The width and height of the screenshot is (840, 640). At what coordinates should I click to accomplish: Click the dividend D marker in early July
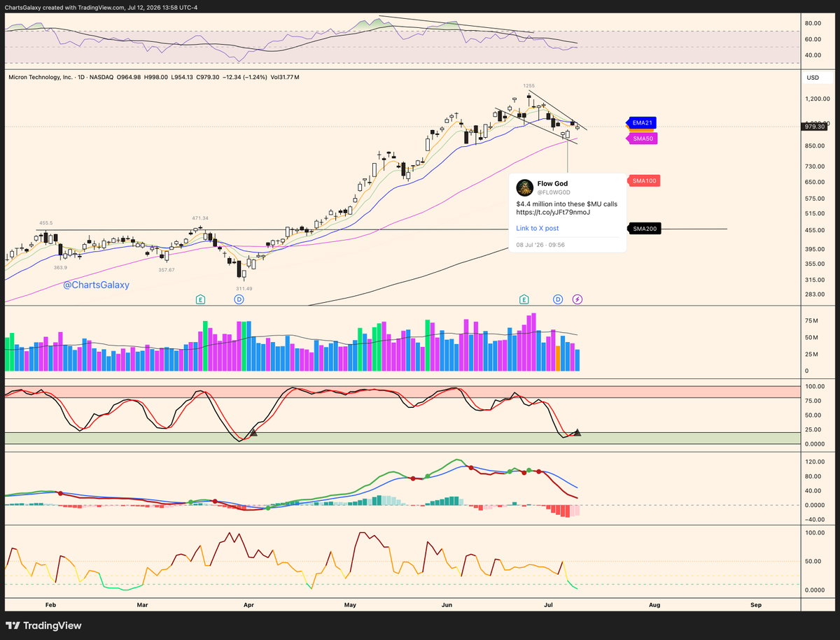click(558, 299)
